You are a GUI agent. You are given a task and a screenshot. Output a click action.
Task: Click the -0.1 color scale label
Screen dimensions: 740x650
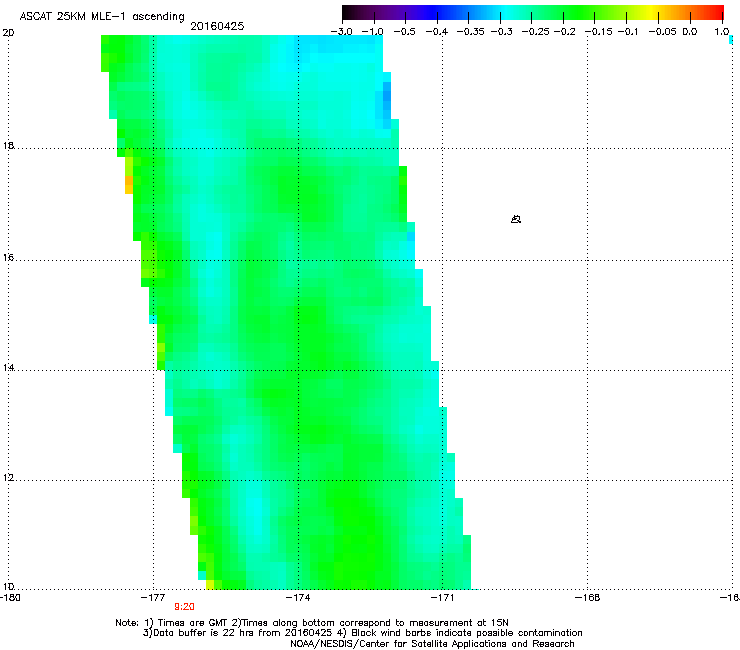click(628, 32)
